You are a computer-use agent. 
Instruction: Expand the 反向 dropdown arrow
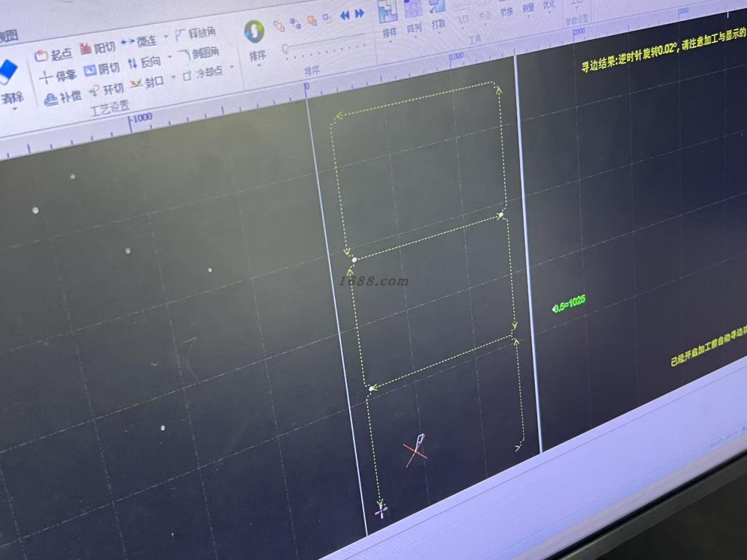click(x=170, y=58)
